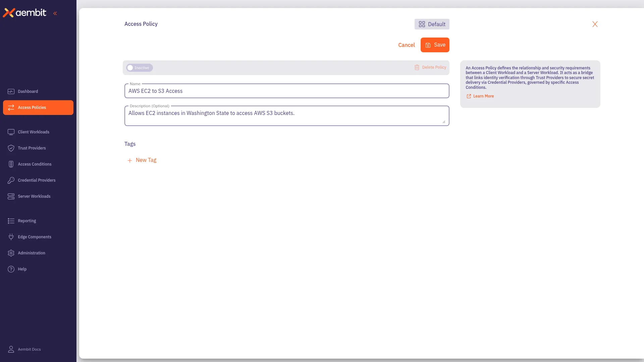Open Administration settings
The height and width of the screenshot is (362, 644).
tap(38, 253)
